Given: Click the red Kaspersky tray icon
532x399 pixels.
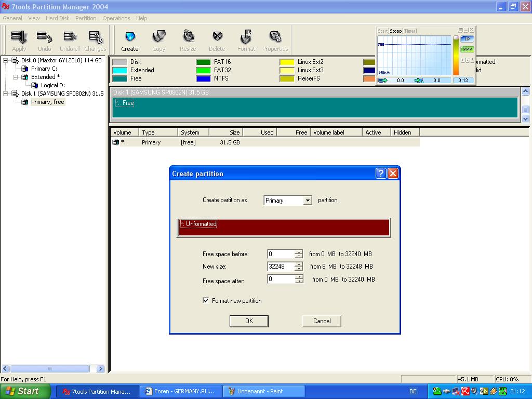Looking at the screenshot, I should 465,391.
